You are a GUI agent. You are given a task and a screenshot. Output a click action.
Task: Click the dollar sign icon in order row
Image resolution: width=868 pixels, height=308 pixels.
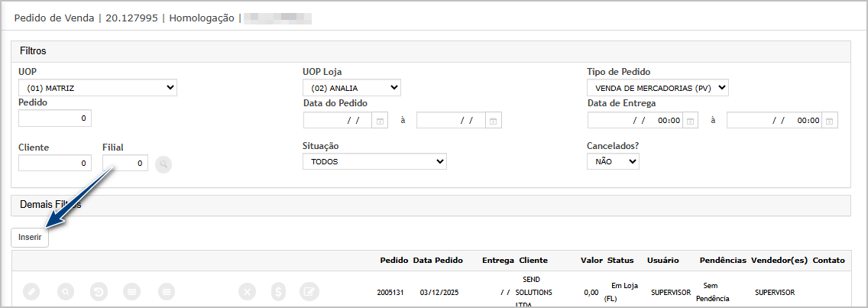[x=280, y=291]
